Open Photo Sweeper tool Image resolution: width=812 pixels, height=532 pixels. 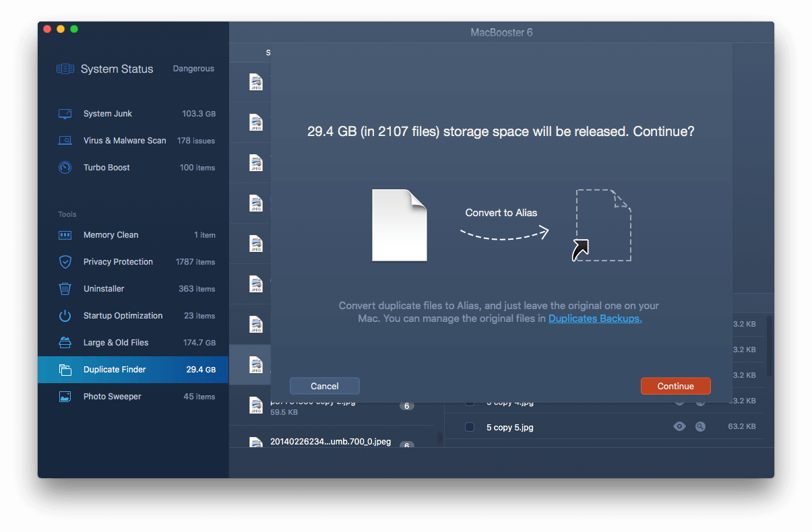(112, 397)
